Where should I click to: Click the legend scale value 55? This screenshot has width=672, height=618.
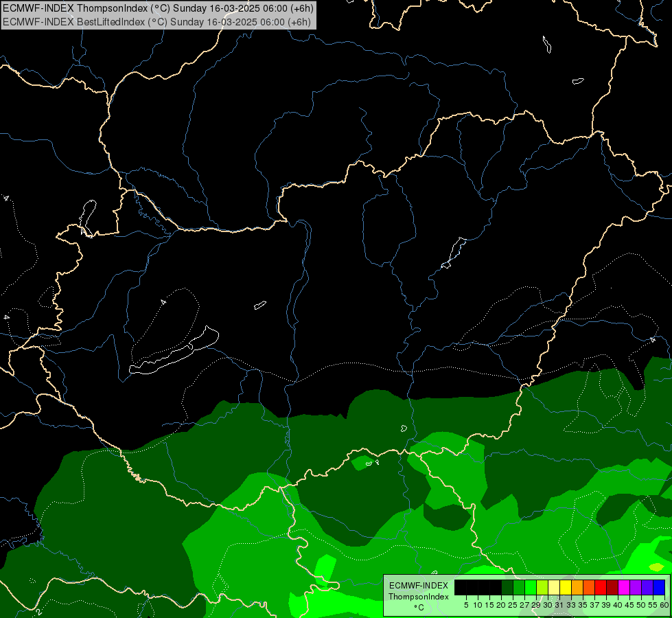[652, 605]
